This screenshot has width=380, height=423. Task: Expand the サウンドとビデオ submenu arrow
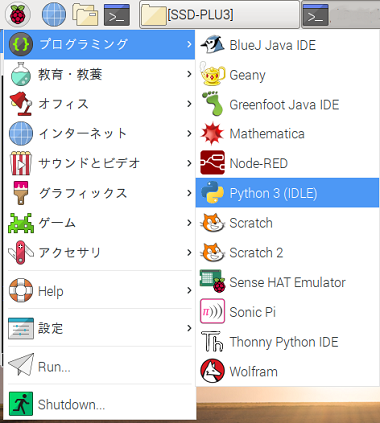click(189, 163)
